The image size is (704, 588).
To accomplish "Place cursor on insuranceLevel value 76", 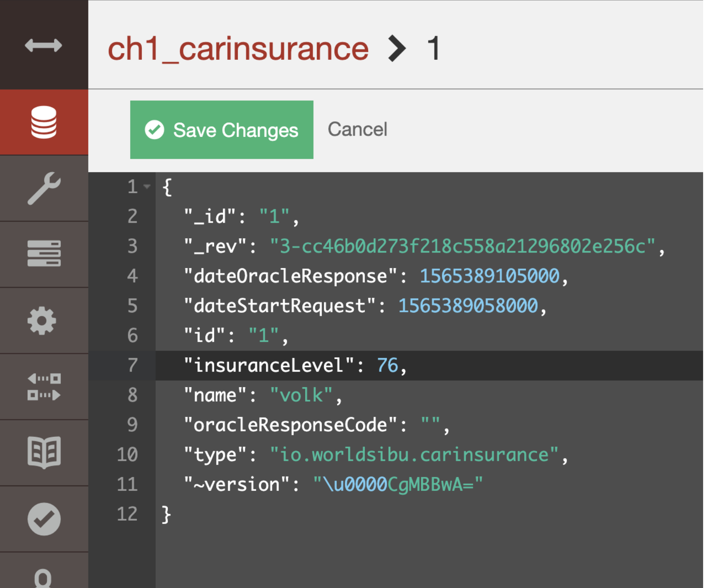I will point(387,365).
